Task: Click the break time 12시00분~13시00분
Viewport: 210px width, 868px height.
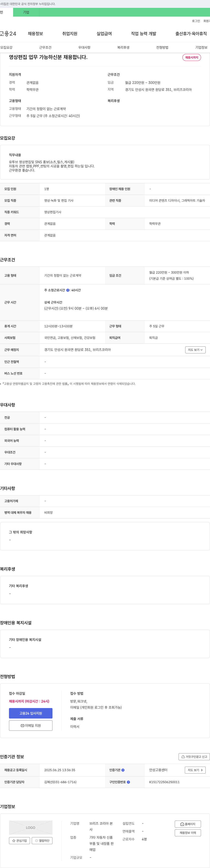Action: tap(58, 326)
